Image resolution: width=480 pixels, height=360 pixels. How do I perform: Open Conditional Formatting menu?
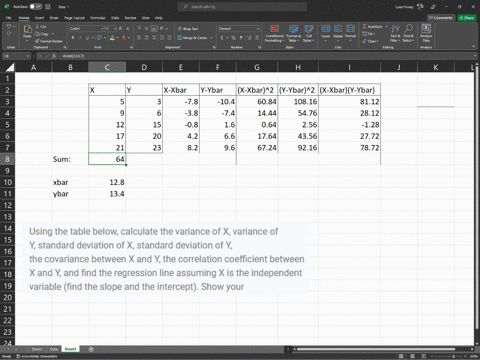tap(274, 33)
